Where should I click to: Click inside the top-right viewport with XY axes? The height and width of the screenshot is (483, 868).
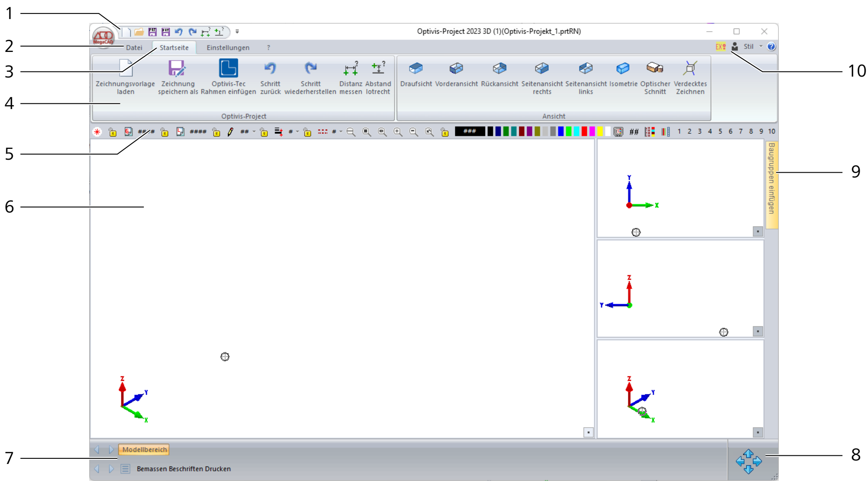coord(680,188)
